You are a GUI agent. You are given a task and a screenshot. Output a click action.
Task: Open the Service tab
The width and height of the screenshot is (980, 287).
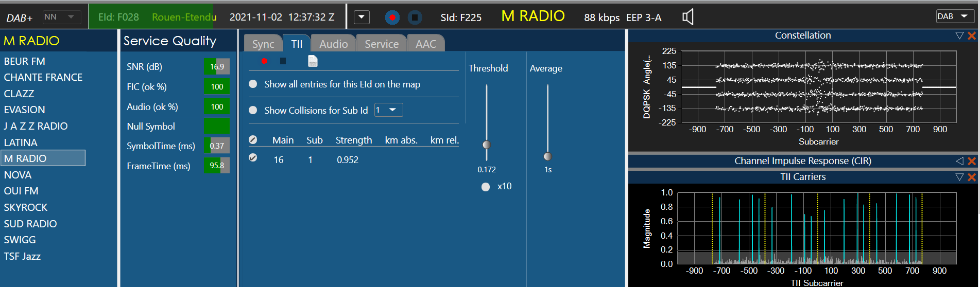click(382, 44)
